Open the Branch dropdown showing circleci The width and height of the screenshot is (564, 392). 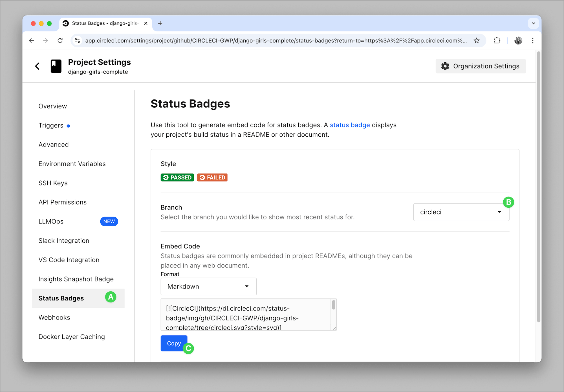pos(461,212)
